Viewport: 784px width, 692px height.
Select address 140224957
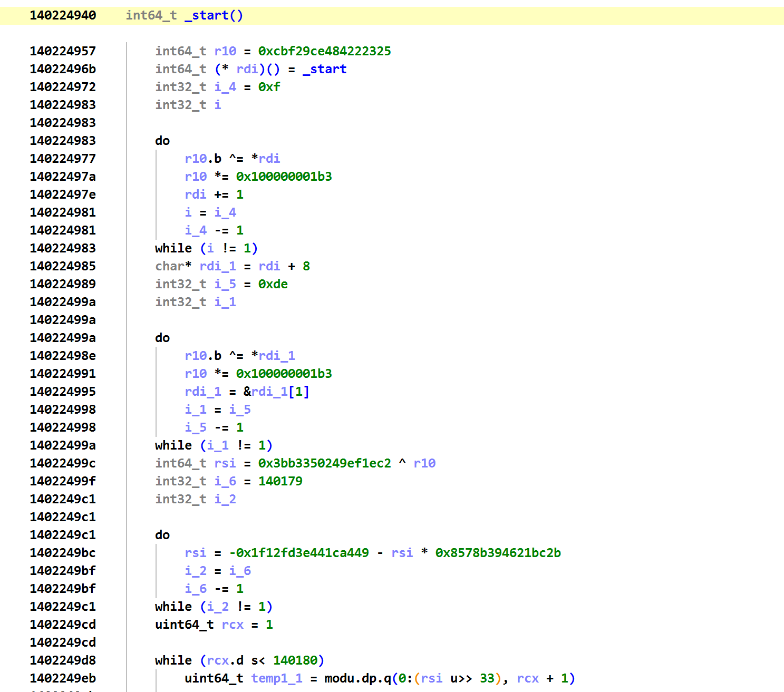[x=63, y=51]
